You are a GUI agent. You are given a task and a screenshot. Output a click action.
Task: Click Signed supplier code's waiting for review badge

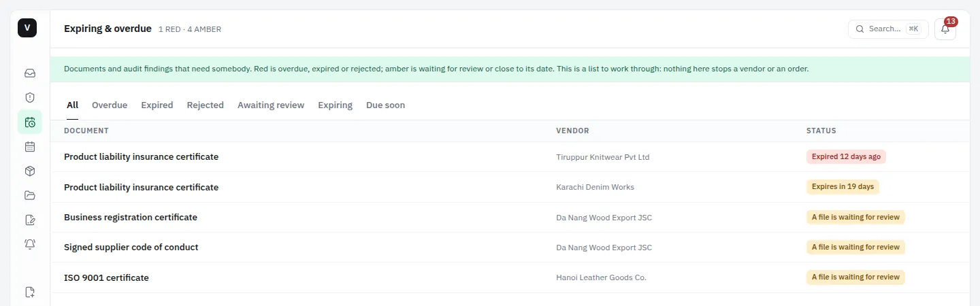[x=855, y=248]
